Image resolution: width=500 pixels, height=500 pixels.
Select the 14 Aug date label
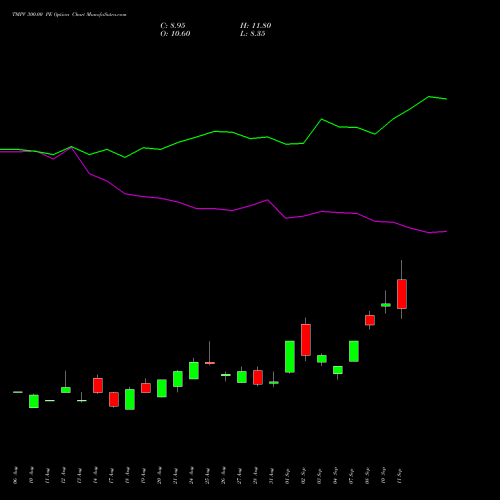point(95,475)
